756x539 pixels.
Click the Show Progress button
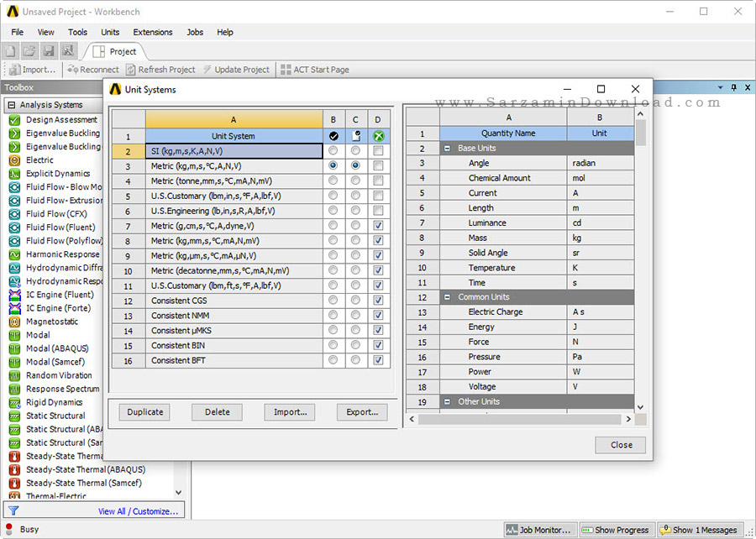pos(616,530)
